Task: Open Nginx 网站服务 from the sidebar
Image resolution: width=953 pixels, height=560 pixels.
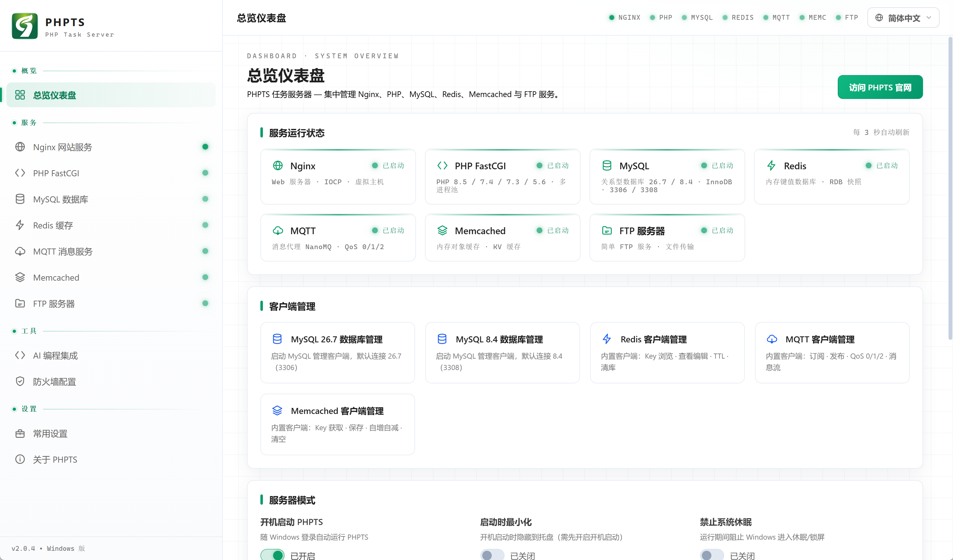Action: click(111, 147)
